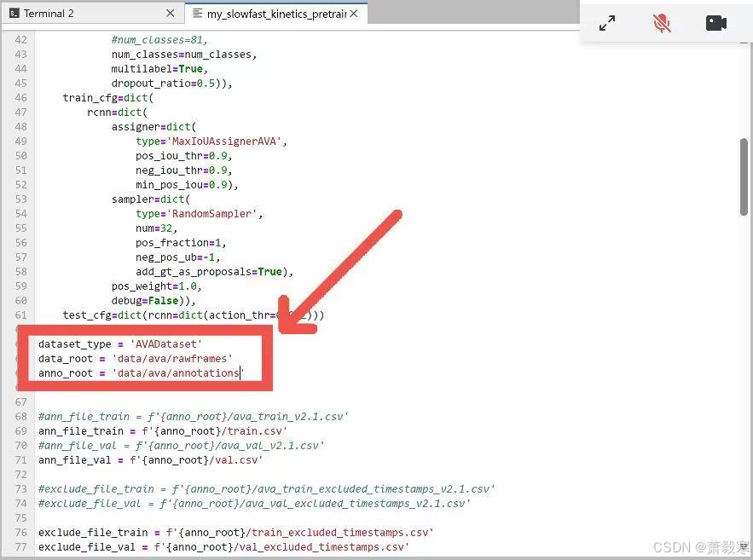This screenshot has width=753, height=560.
Task: Select the my_slowfast_kinetics_pretrain editor tab
Action: (273, 14)
